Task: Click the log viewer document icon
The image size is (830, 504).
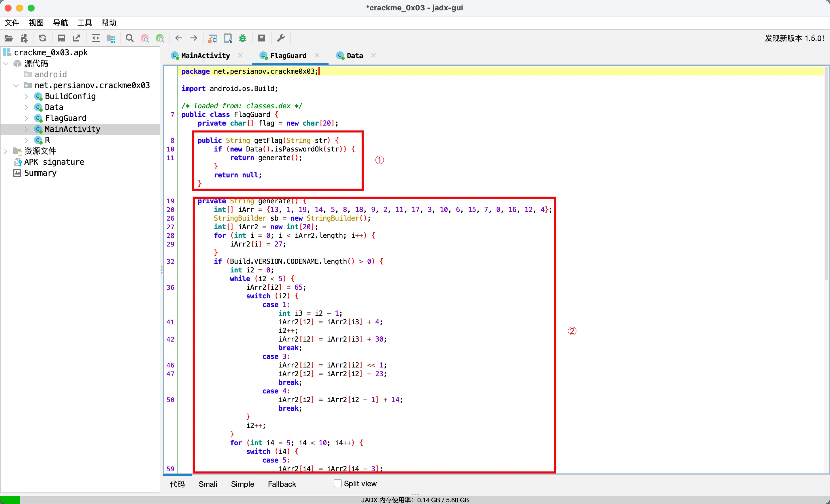Action: pos(262,38)
